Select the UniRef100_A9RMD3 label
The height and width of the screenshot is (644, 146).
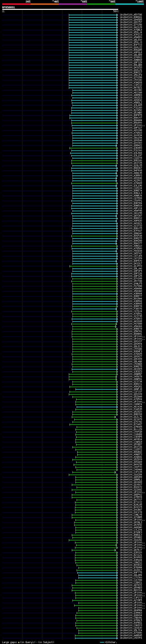[x=131, y=95]
